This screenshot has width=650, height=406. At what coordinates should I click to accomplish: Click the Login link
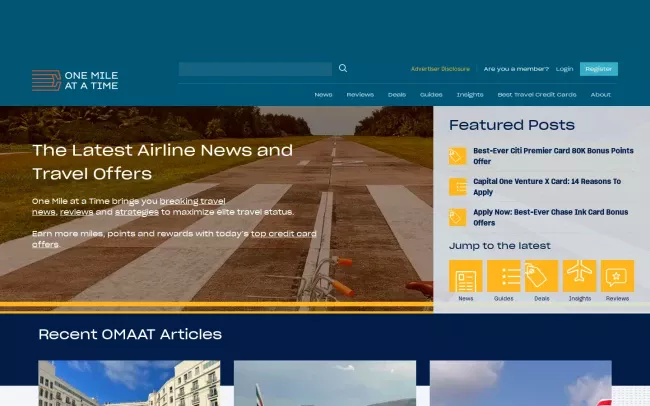coord(565,69)
